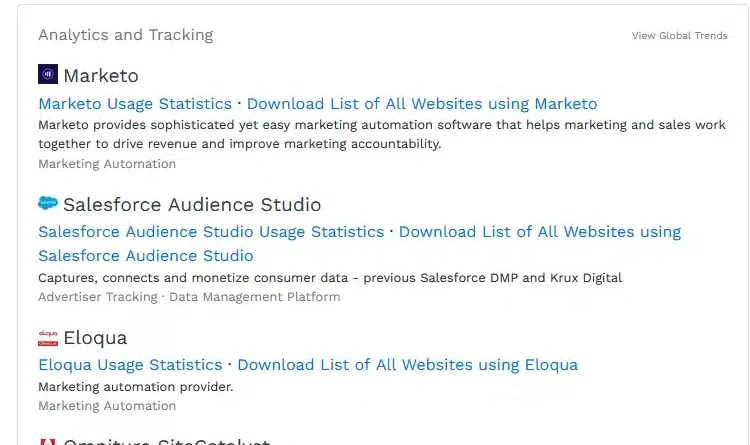The width and height of the screenshot is (750, 445).
Task: Open the Data Management Platform category tag
Action: [254, 297]
